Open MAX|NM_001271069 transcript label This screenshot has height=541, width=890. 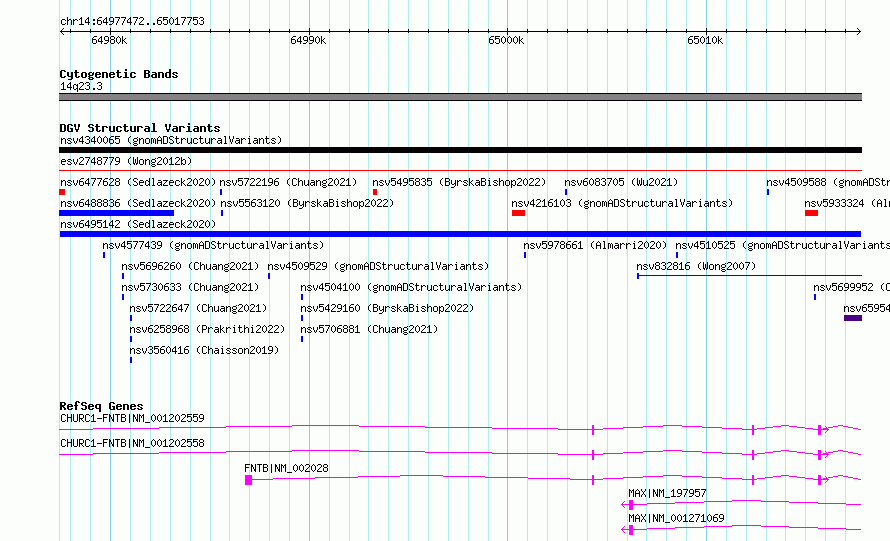(676, 518)
